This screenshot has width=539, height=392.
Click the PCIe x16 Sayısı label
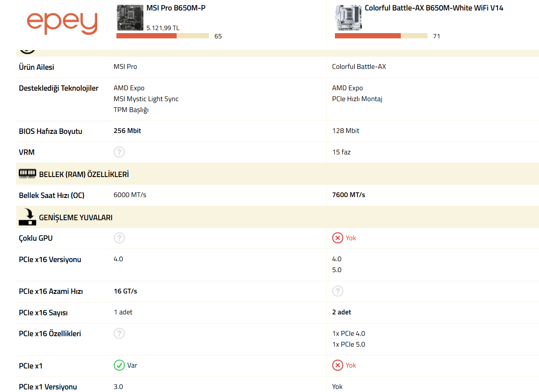tap(44, 313)
